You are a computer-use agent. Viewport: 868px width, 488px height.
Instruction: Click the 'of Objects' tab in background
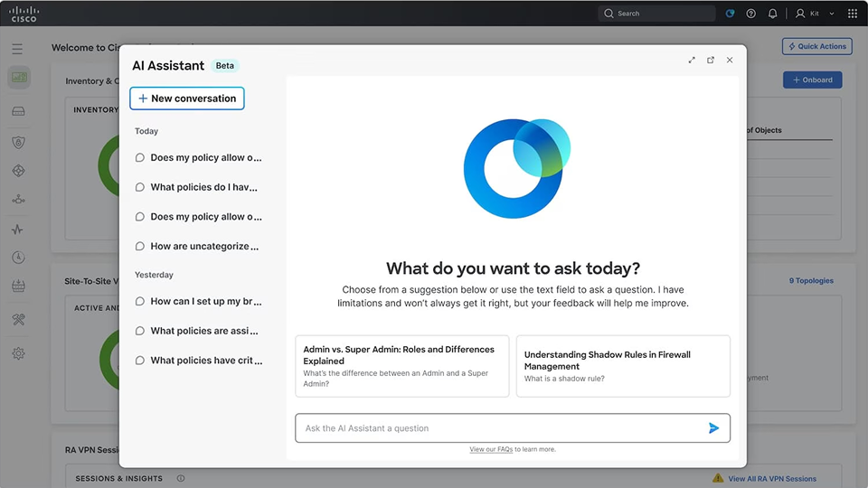coord(765,130)
